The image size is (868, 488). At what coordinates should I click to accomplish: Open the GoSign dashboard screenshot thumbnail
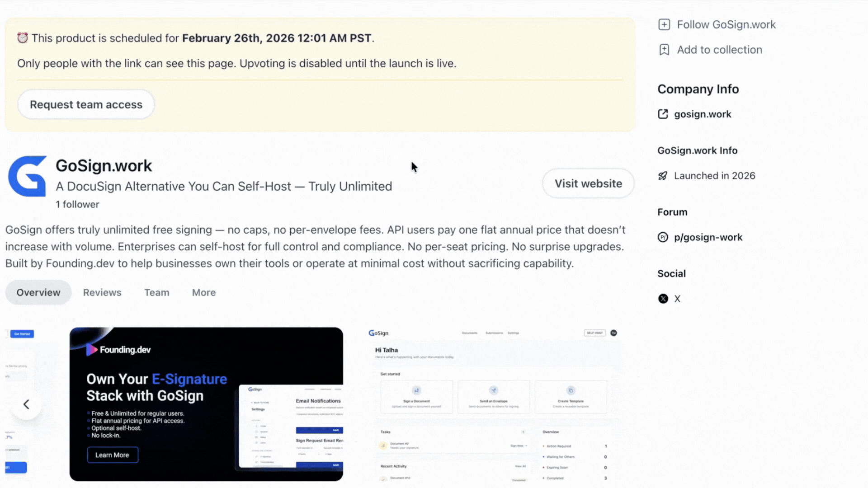pyautogui.click(x=493, y=404)
